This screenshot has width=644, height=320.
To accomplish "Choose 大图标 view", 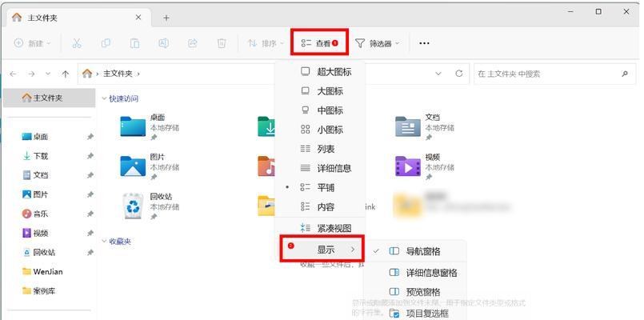I will point(320,91).
